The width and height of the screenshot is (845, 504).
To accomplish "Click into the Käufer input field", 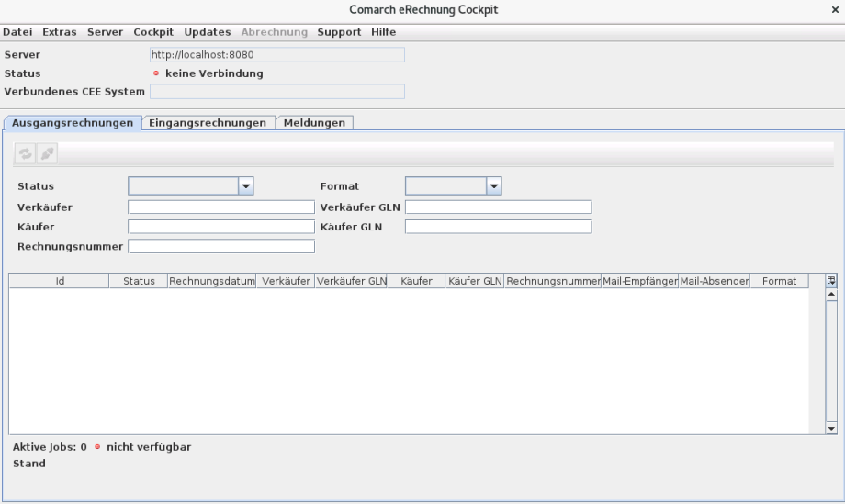I will pyautogui.click(x=221, y=227).
